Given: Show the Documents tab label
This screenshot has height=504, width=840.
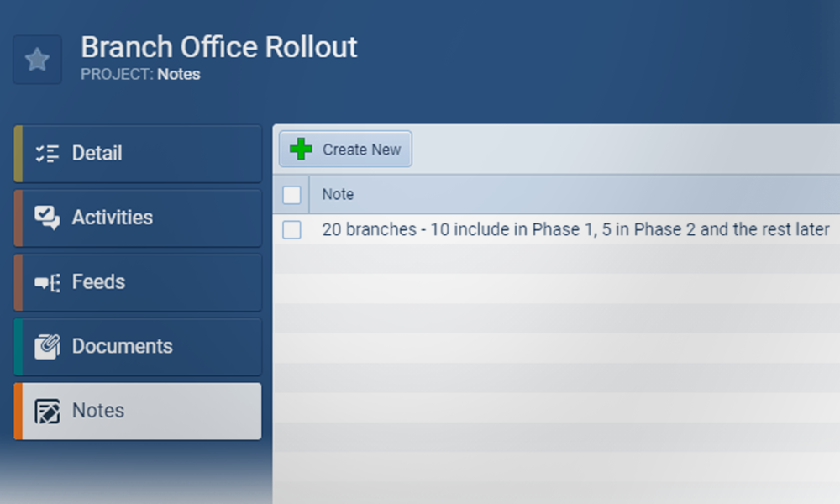Looking at the screenshot, I should tap(122, 346).
